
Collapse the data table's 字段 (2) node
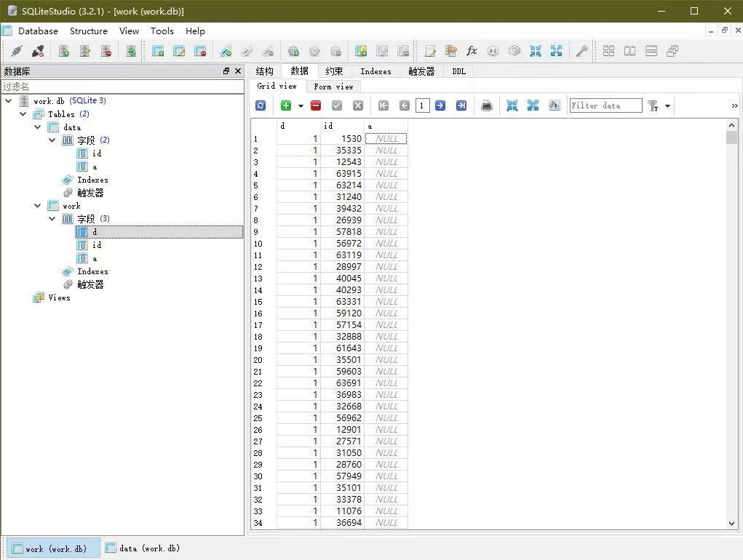(x=52, y=140)
